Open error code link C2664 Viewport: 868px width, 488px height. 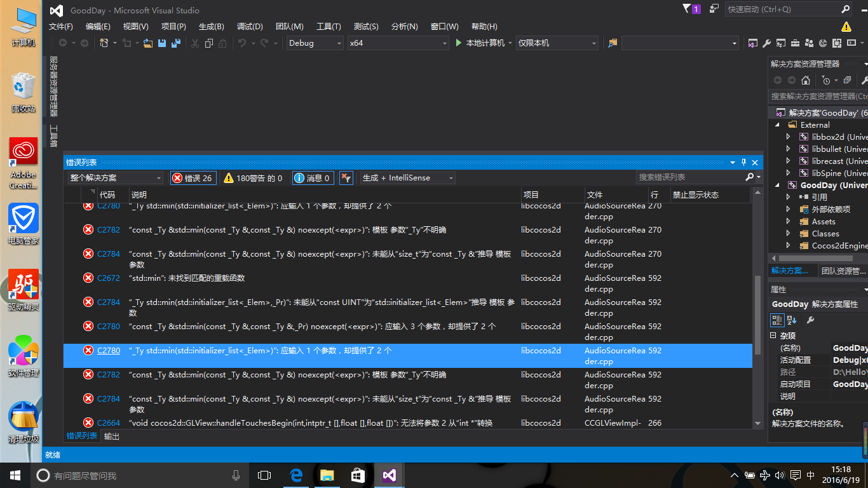coord(109,423)
